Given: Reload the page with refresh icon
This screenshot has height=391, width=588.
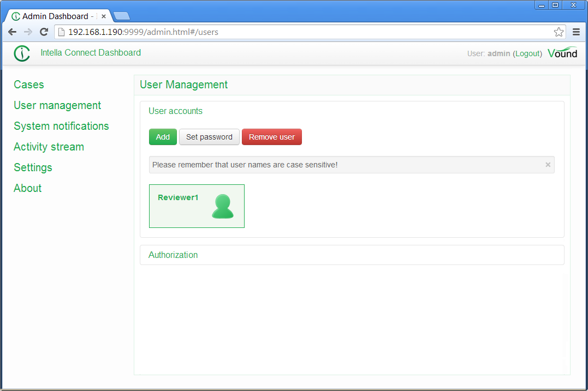Looking at the screenshot, I should pyautogui.click(x=44, y=32).
